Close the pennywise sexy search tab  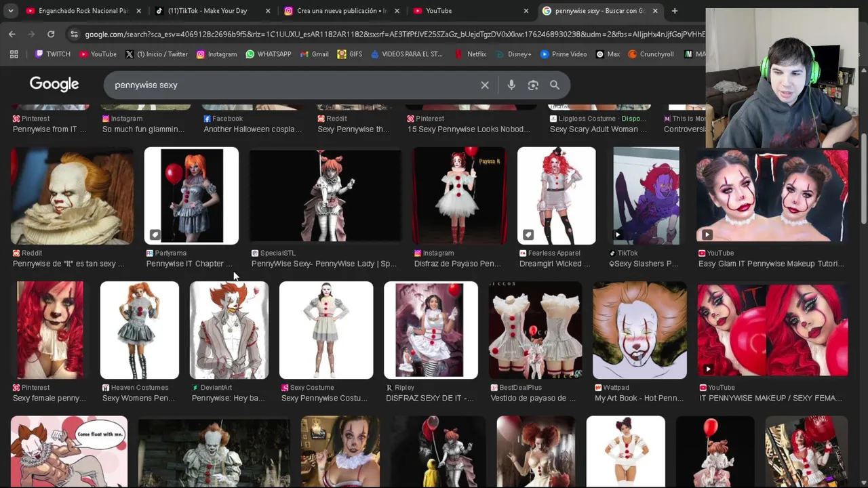(x=655, y=11)
